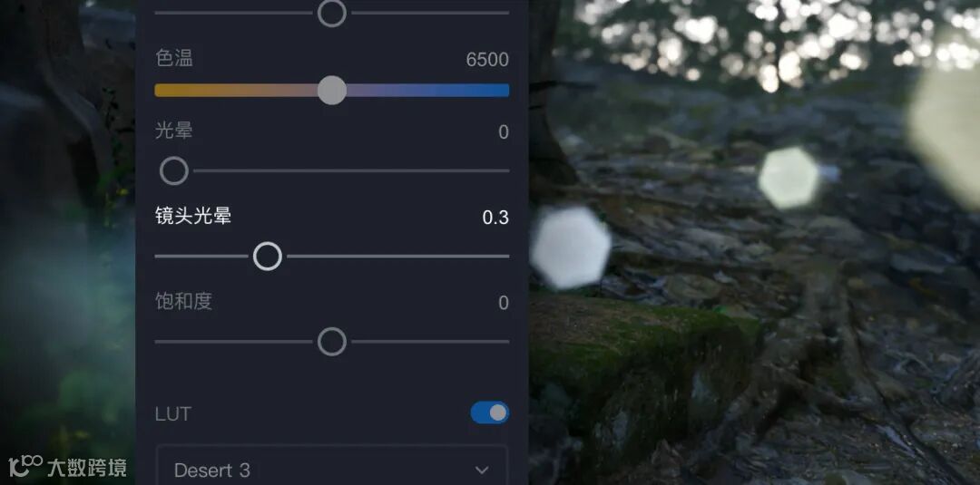Click the white hexagon flare beside the panel
The height and width of the screenshot is (485, 980).
click(571, 247)
